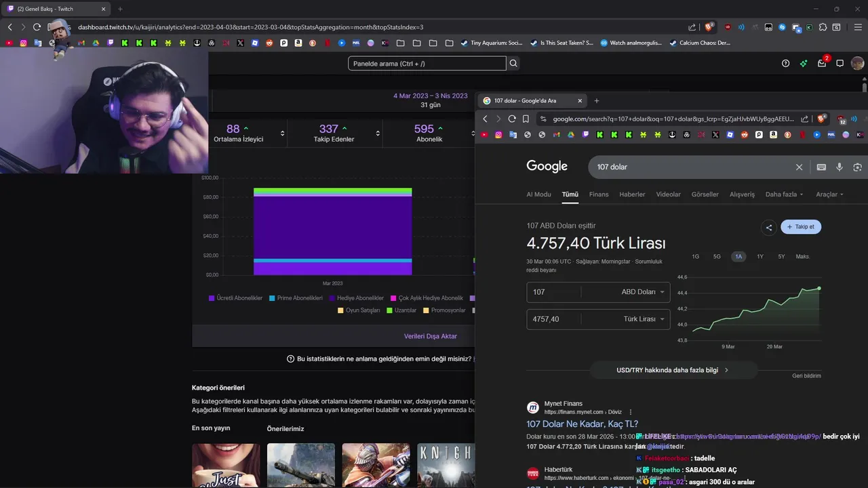The image size is (868, 488).
Task: Click the Brave shield icon in Twitch window
Action: pyautogui.click(x=709, y=27)
